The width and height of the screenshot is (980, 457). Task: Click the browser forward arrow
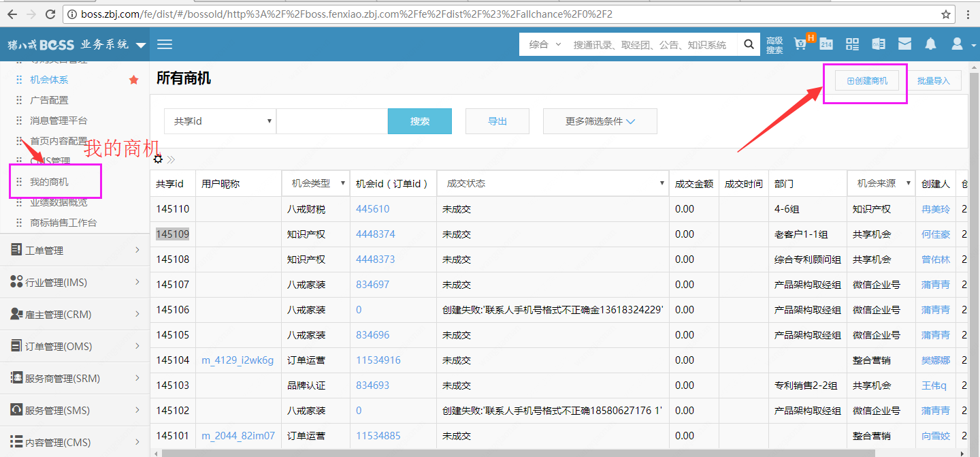[31, 14]
